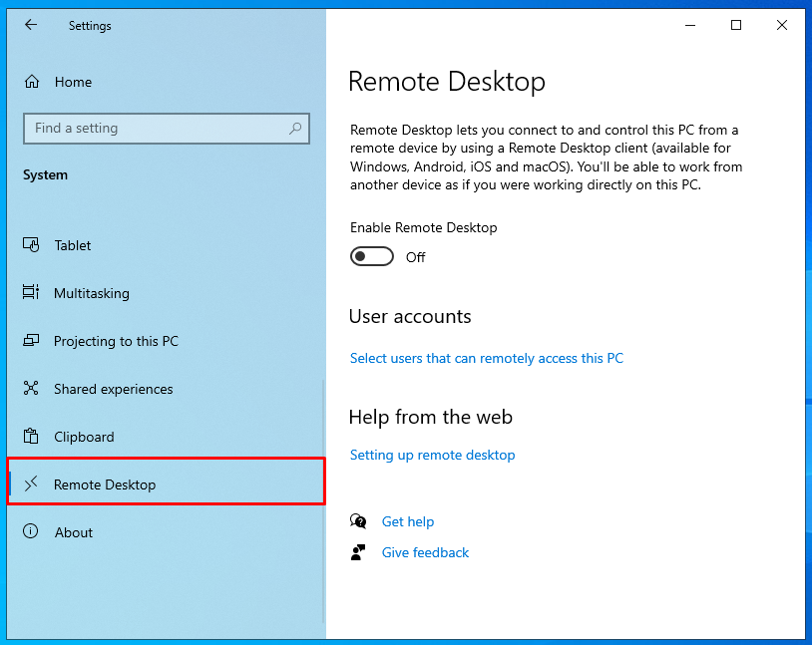Click the back arrow in Settings
812x645 pixels.
pos(31,25)
